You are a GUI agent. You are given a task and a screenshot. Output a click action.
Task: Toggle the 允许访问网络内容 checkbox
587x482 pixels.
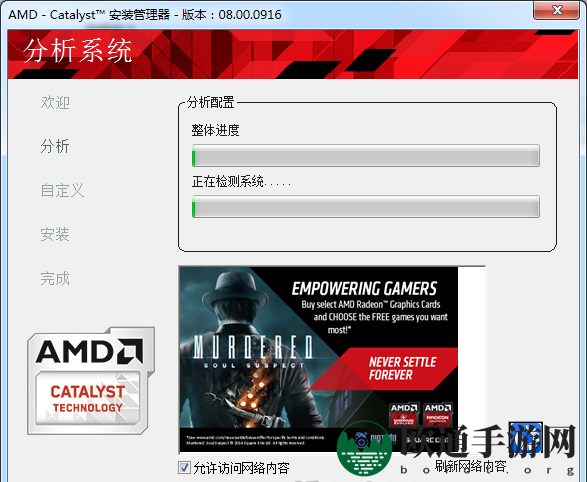[x=184, y=467]
